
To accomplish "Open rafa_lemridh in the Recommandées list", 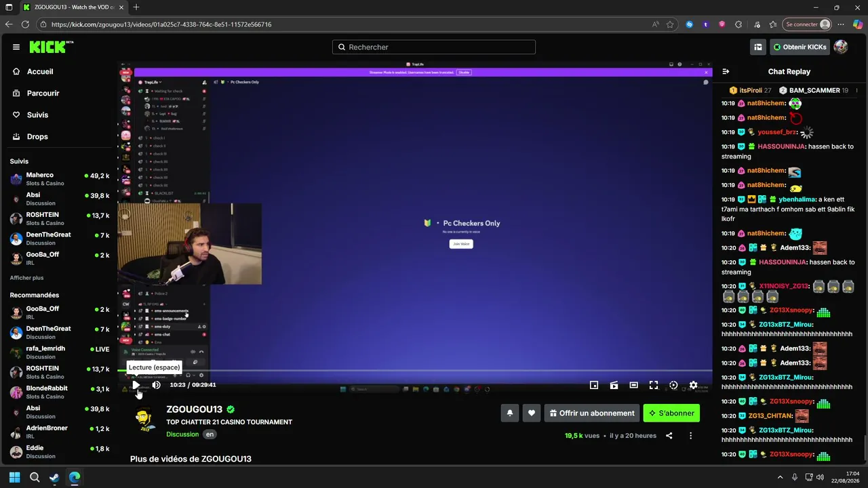I will pos(60,352).
